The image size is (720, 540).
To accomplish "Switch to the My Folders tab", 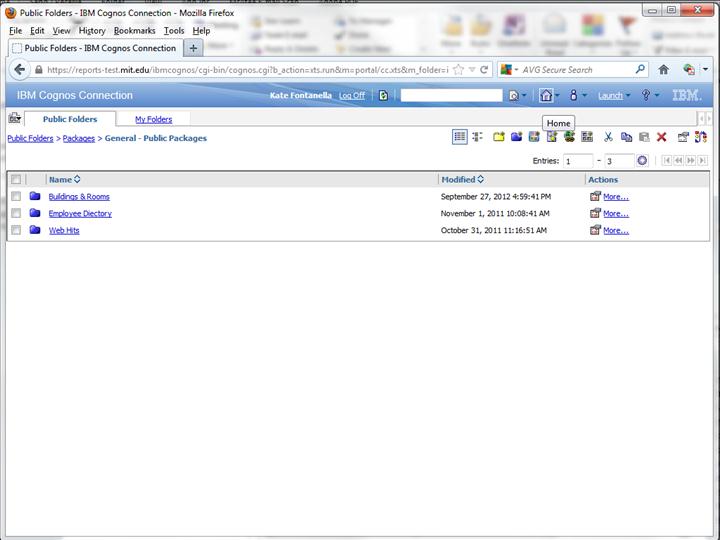I will (x=153, y=119).
